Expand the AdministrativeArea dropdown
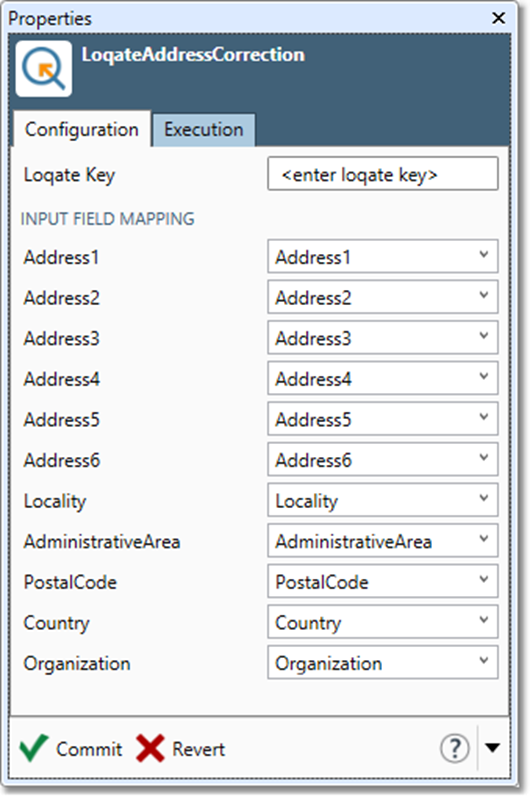The height and width of the screenshot is (798, 530). [x=383, y=541]
